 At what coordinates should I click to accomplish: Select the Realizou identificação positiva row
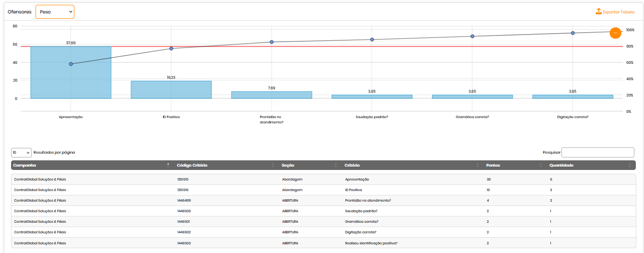tap(371, 243)
